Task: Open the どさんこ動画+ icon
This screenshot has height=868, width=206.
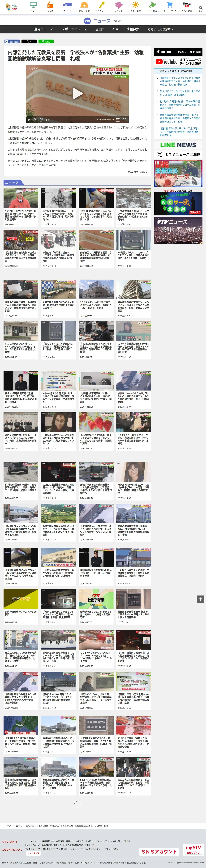Action: tap(187, 7)
